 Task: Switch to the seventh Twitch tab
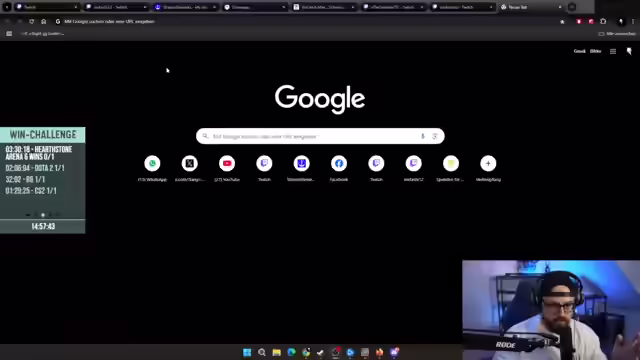click(x=463, y=7)
